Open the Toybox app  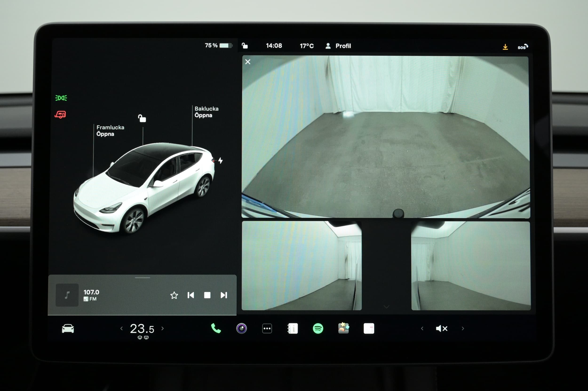[x=344, y=328]
